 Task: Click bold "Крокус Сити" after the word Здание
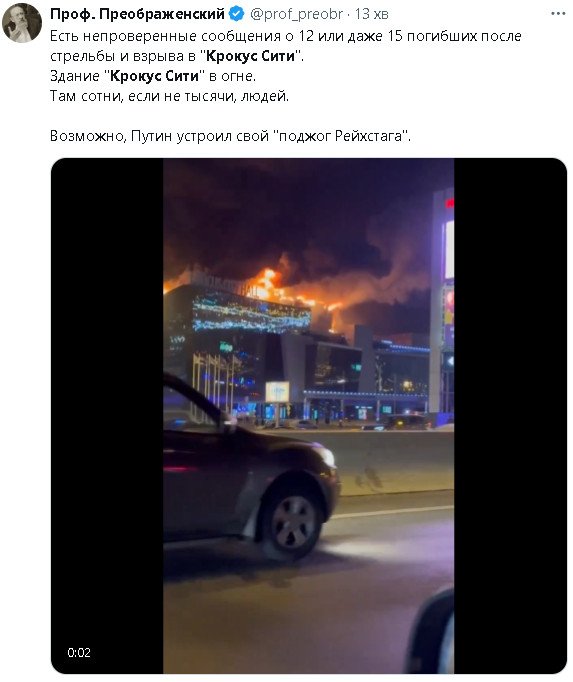(x=154, y=76)
